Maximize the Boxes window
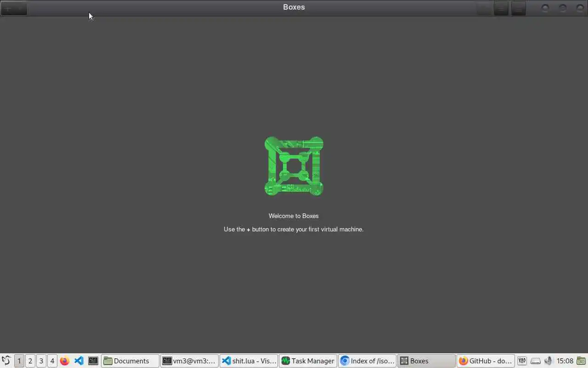Image resolution: width=588 pixels, height=368 pixels. [563, 8]
